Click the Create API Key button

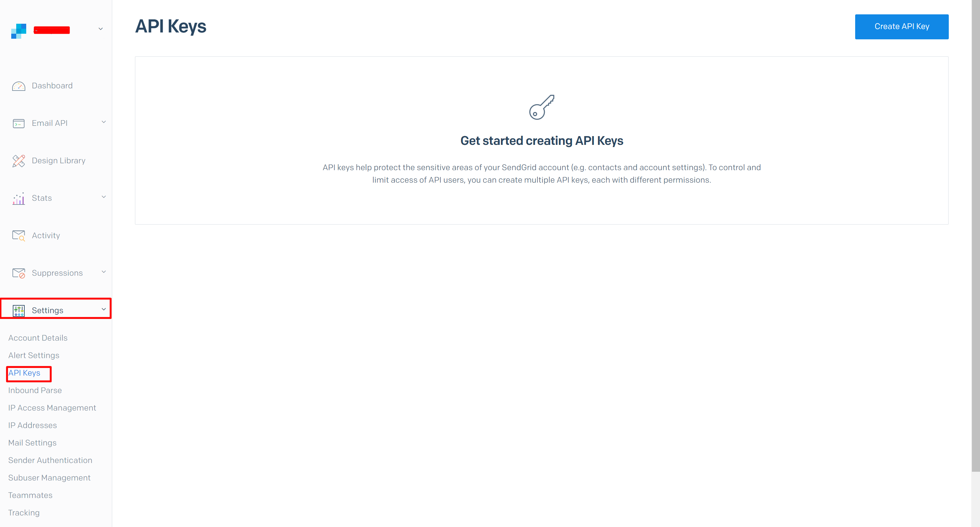coord(902,27)
